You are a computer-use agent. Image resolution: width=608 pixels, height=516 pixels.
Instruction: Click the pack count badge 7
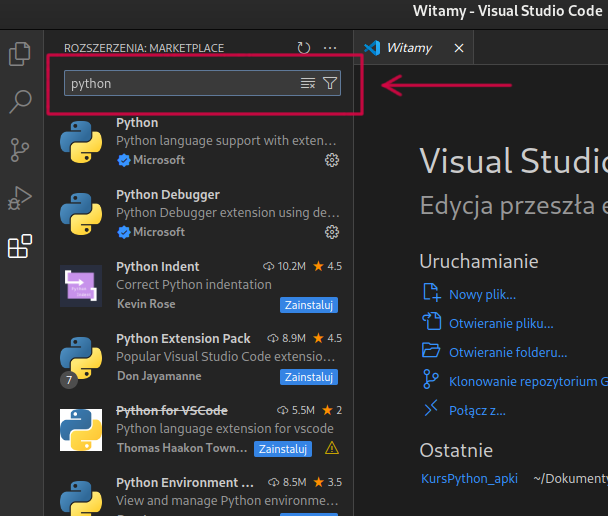click(69, 380)
